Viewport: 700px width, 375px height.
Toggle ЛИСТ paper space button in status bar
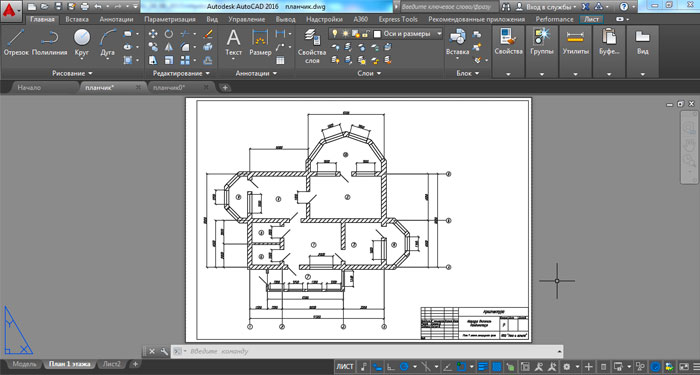pos(345,367)
